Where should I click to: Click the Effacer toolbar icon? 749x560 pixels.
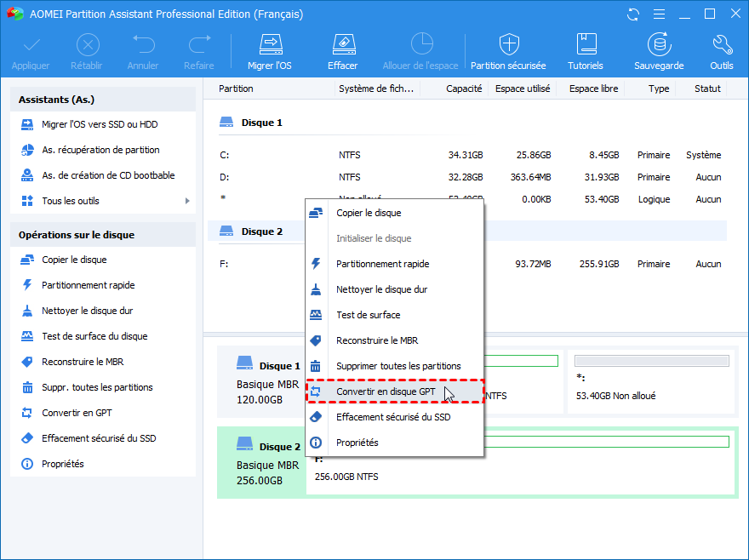pyautogui.click(x=342, y=45)
